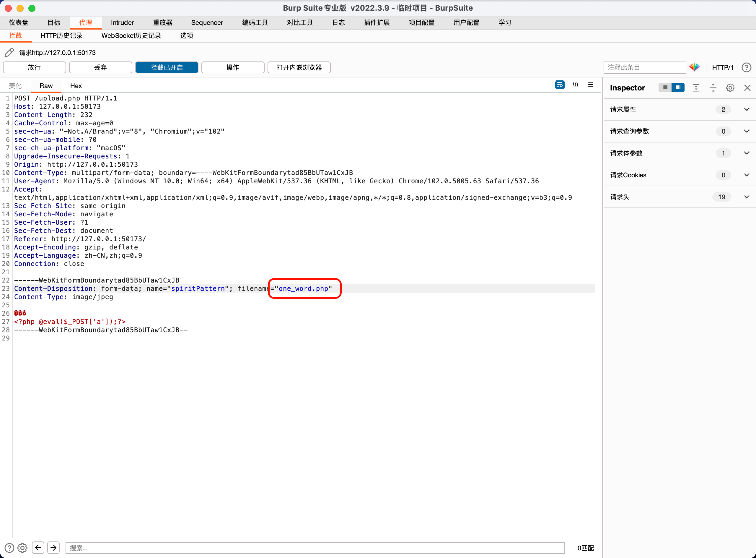The width and height of the screenshot is (756, 558).
Task: Click the pencil edit icon beside the request URL
Action: click(x=9, y=52)
